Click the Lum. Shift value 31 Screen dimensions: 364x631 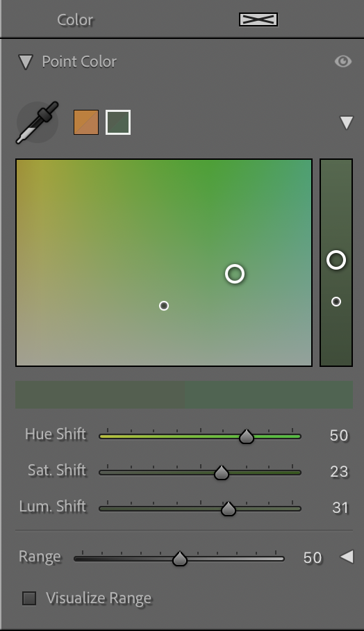[x=340, y=508]
